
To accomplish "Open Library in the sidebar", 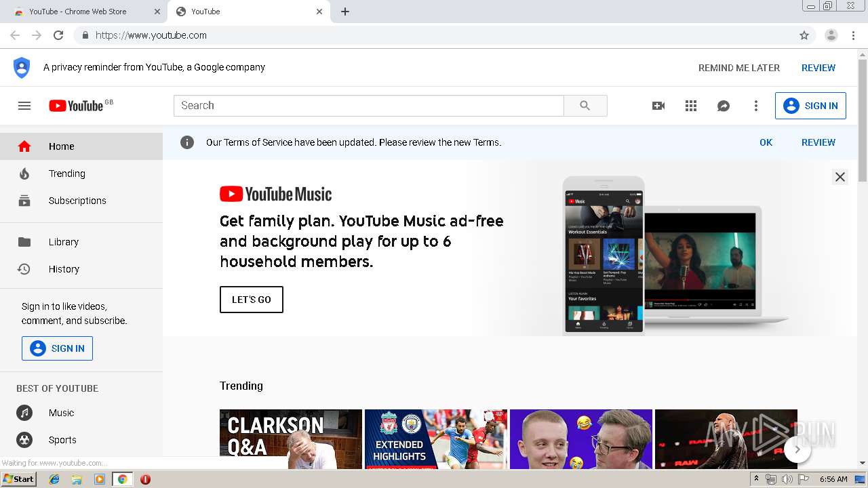I will pyautogui.click(x=81, y=242).
